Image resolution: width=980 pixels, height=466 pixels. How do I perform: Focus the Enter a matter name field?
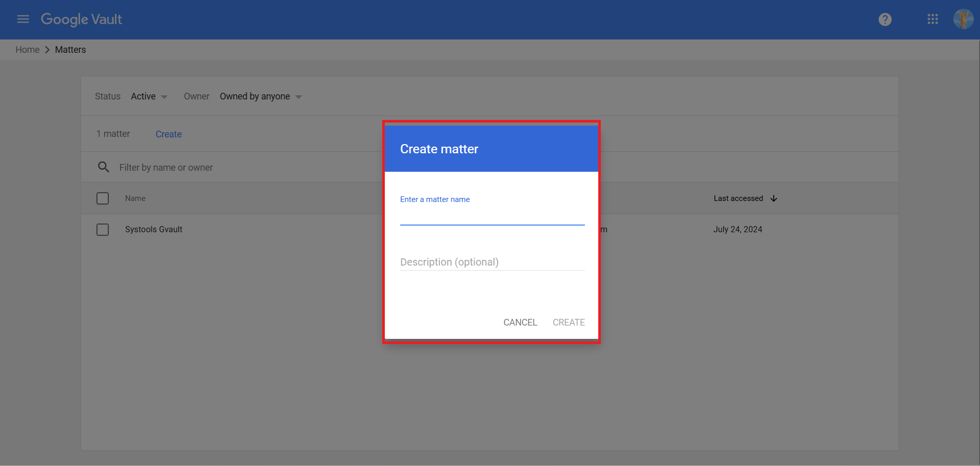(x=493, y=216)
